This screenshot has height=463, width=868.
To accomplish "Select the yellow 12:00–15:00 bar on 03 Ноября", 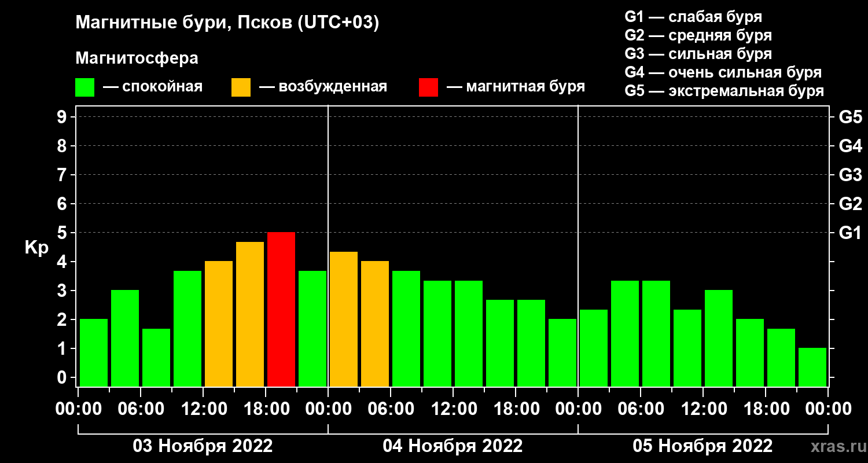I will click(x=219, y=324).
